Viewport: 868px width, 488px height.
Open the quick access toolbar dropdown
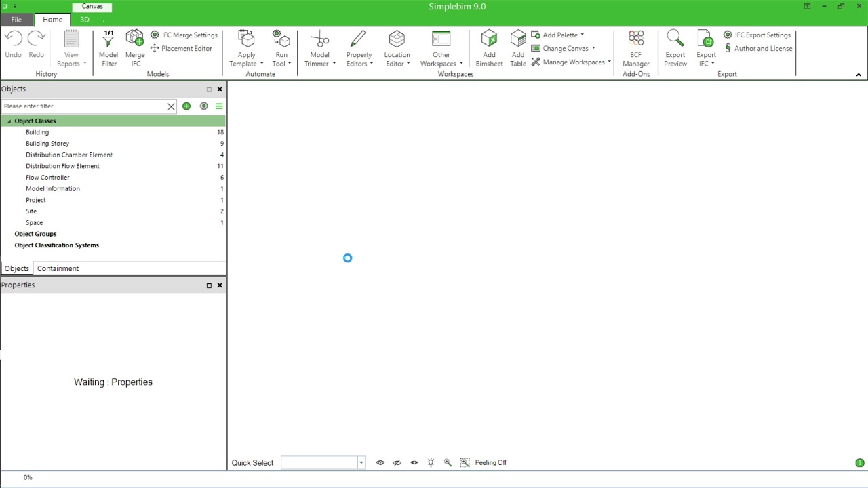[15, 6]
